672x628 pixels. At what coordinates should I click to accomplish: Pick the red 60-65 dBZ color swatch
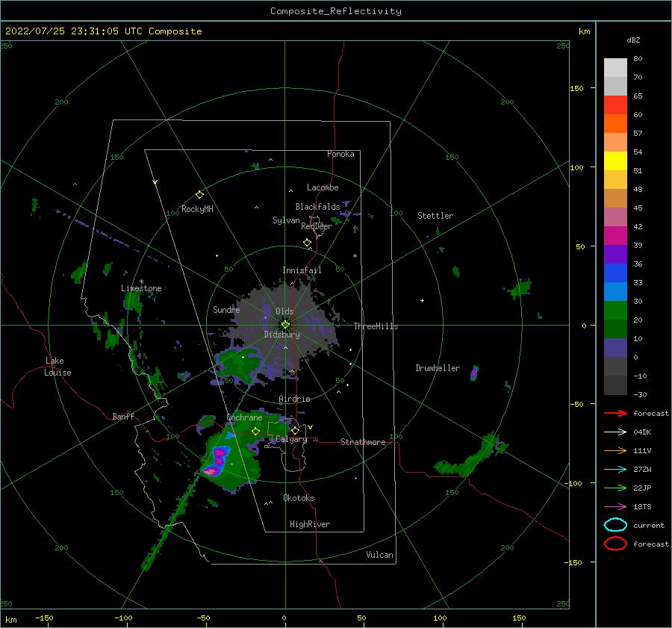[x=615, y=105]
